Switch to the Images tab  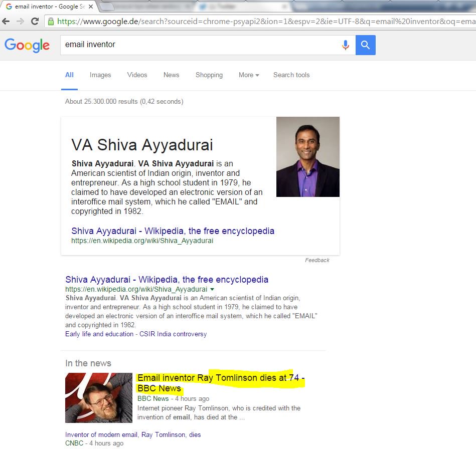click(100, 75)
